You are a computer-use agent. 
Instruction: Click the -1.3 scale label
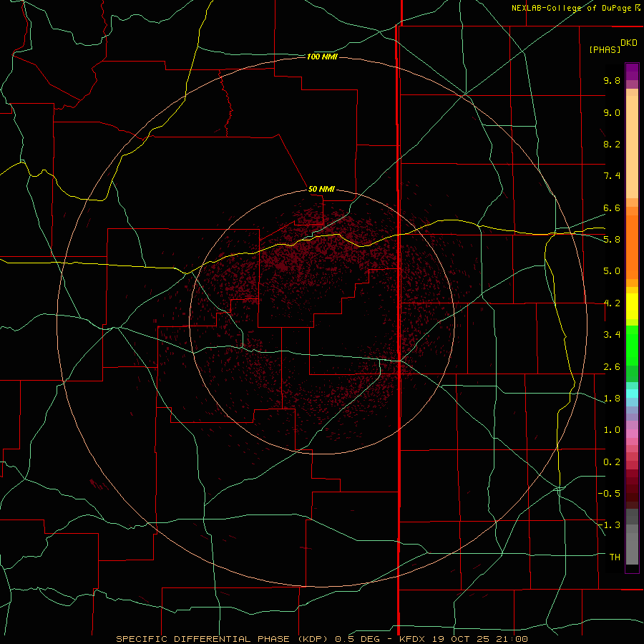[609, 525]
